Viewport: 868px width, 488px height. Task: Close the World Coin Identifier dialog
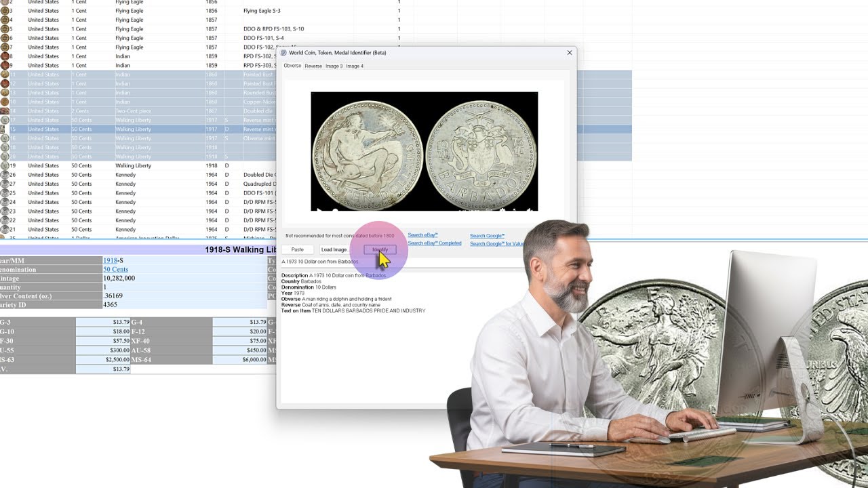570,52
